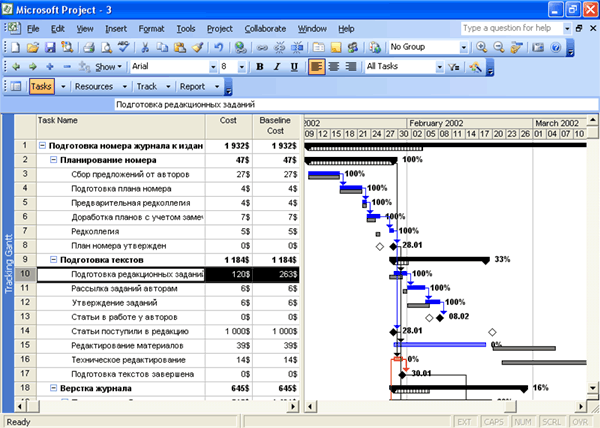Image resolution: width=600 pixels, height=428 pixels.
Task: Click the Resources button in Project Guide
Action: click(94, 87)
